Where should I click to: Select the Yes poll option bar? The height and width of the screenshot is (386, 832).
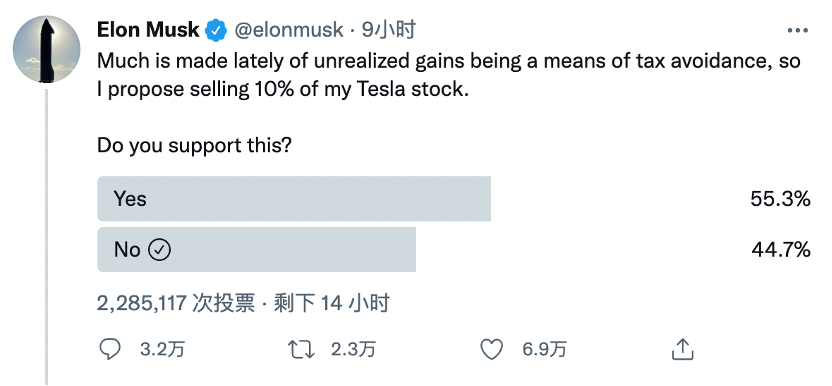pyautogui.click(x=294, y=199)
